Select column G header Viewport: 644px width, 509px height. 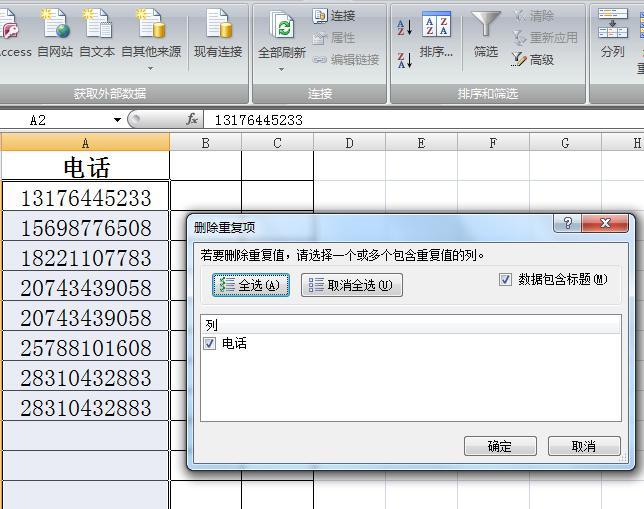tap(565, 143)
